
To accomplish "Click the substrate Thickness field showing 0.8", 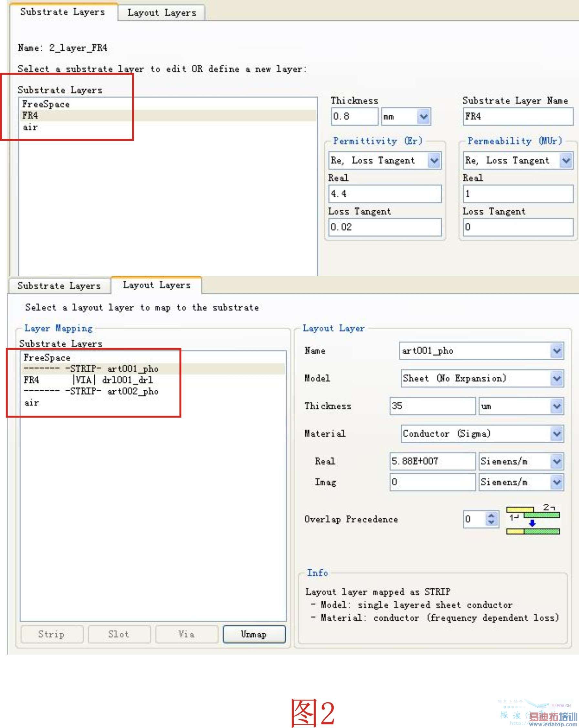I will 354,117.
